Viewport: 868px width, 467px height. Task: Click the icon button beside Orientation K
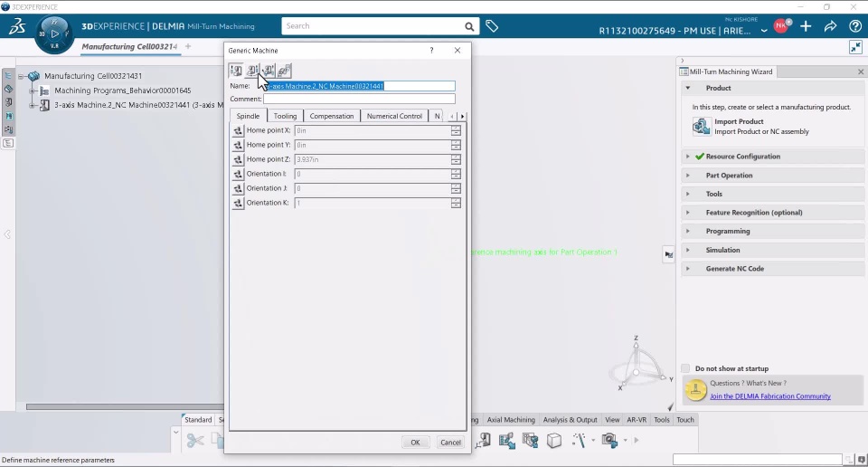click(x=238, y=203)
